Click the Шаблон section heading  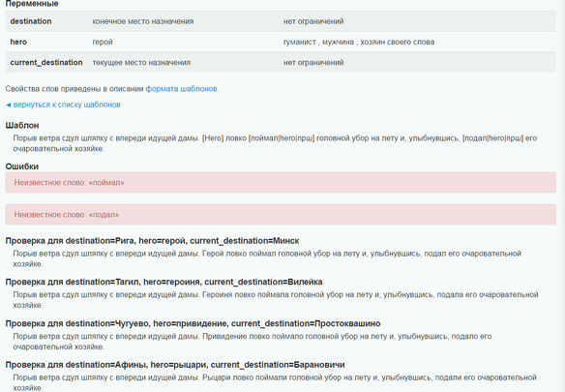pyautogui.click(x=22, y=125)
